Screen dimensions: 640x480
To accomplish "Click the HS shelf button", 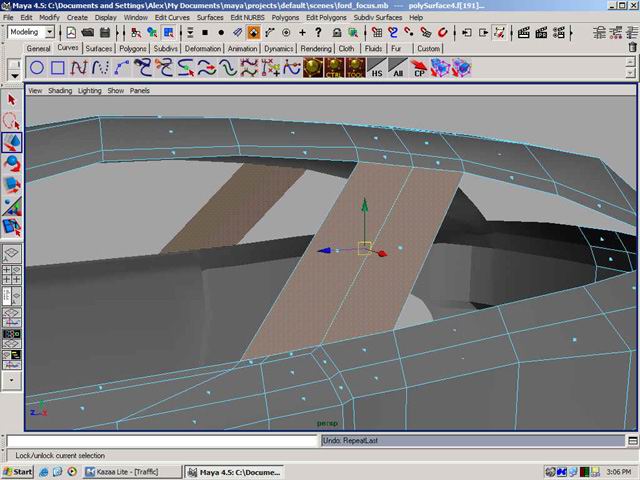I will click(377, 69).
